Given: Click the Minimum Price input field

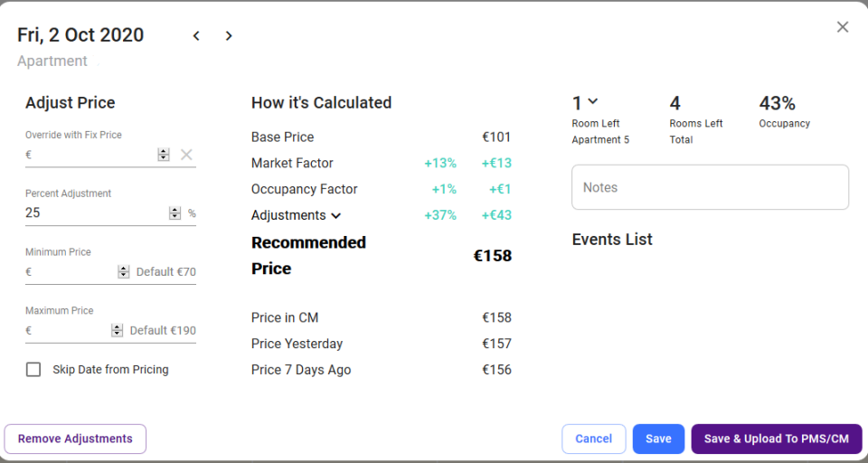Looking at the screenshot, I should click(71, 272).
